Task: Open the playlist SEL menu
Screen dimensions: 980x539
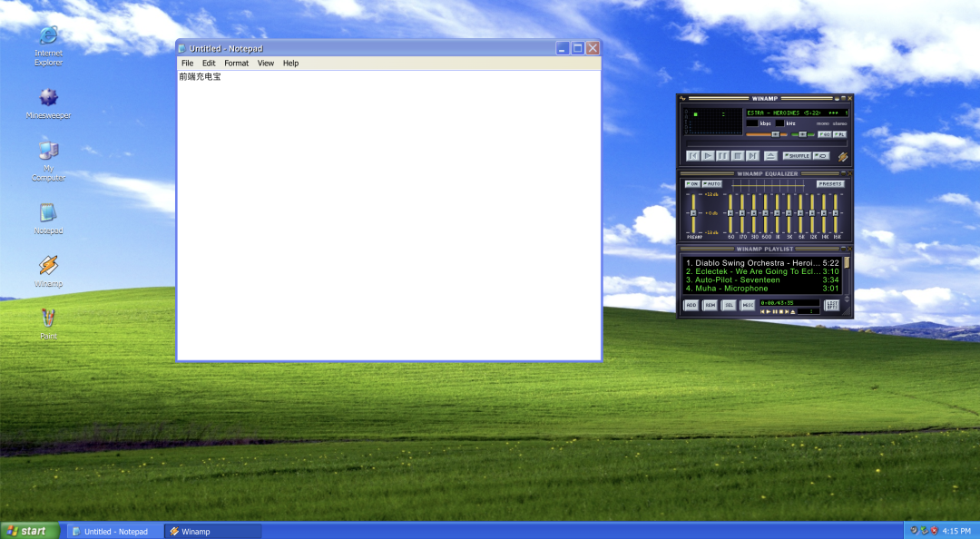Action: pyautogui.click(x=729, y=305)
